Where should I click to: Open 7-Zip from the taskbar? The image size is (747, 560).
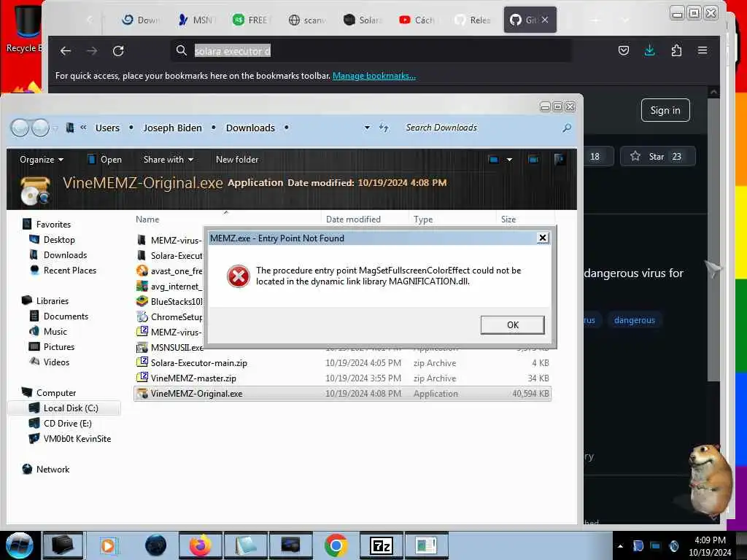(381, 545)
